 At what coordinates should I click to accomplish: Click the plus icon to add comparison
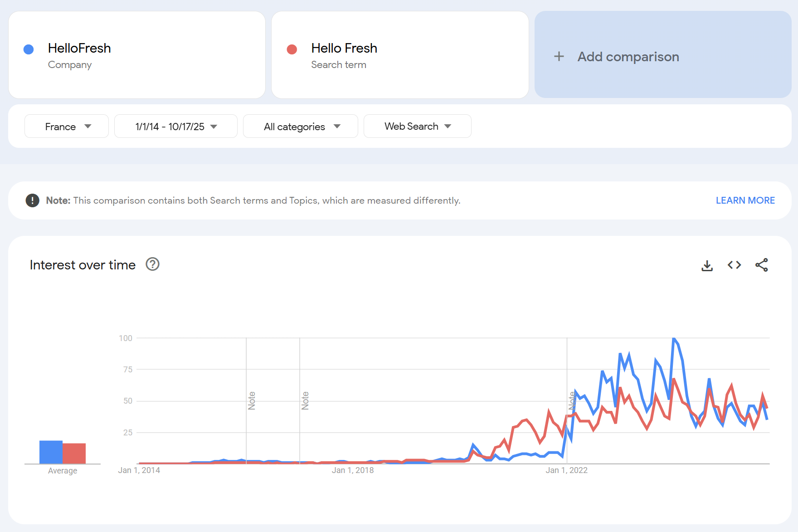coord(559,57)
